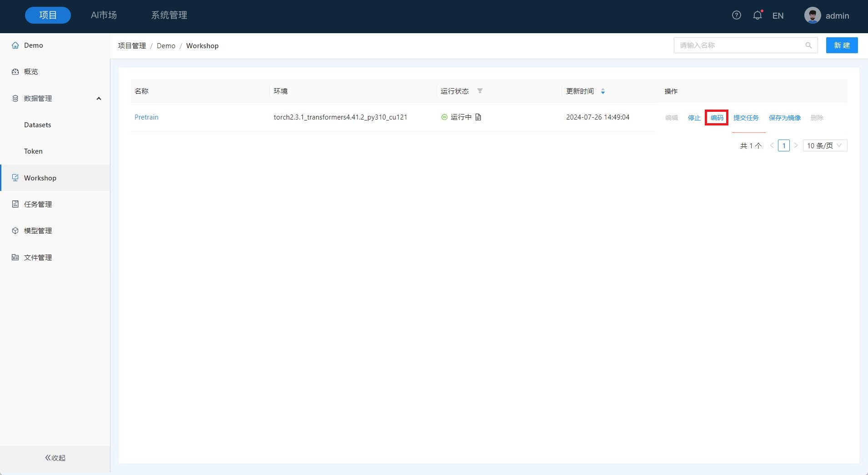Select Datasets in the sidebar
This screenshot has width=868, height=475.
click(x=37, y=125)
